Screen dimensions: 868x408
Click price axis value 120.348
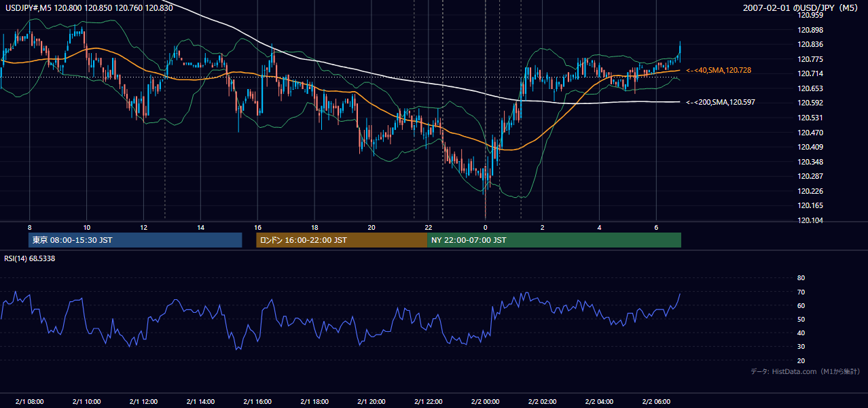(x=810, y=162)
